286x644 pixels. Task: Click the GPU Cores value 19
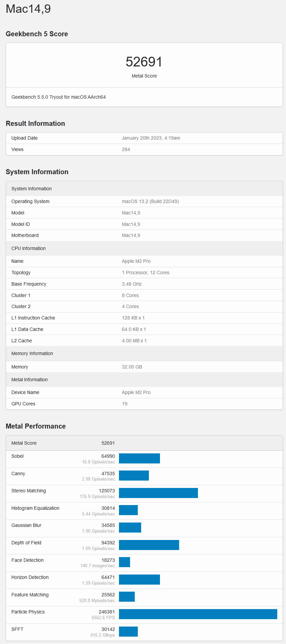[x=125, y=404]
